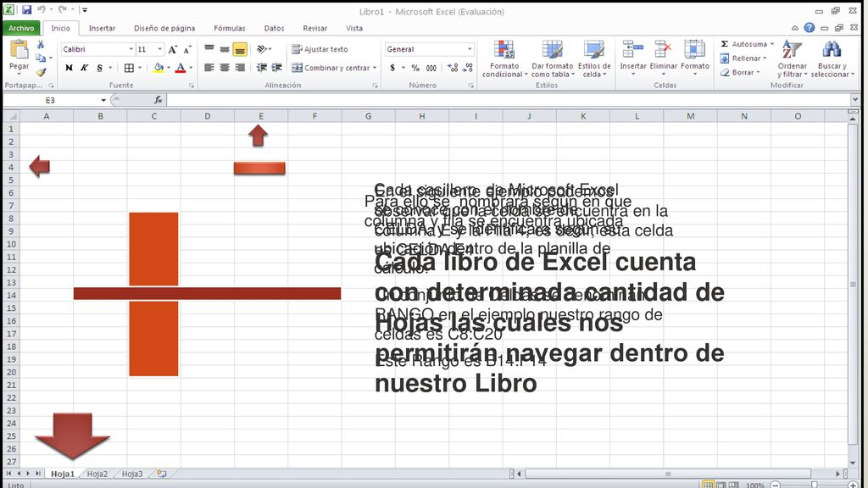Viewport: 868px width, 488px height.
Task: Click the Cortar scissors icon
Action: pos(41,44)
